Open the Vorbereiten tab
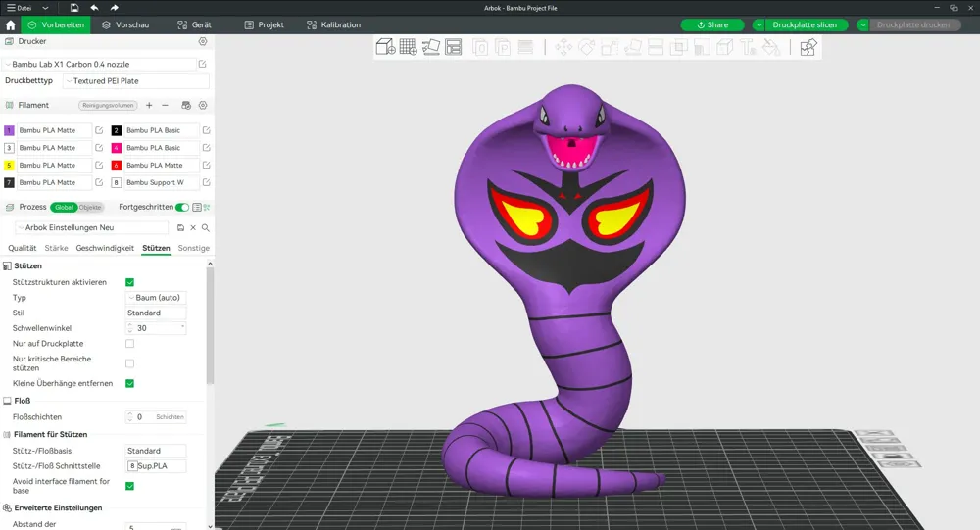The height and width of the screenshot is (530, 980). coord(56,25)
